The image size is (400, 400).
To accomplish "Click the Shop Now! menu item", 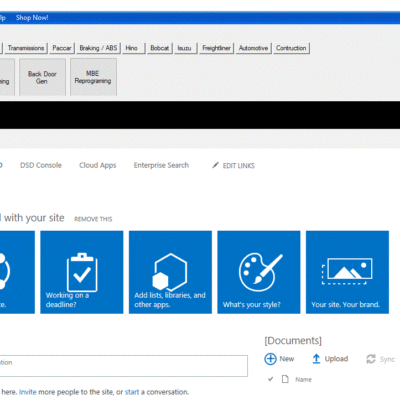I will pos(32,18).
